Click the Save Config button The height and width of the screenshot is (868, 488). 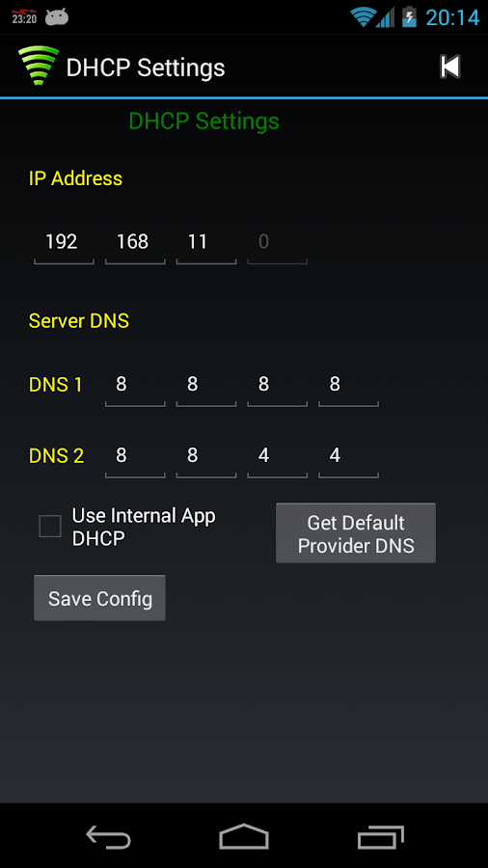[99, 598]
